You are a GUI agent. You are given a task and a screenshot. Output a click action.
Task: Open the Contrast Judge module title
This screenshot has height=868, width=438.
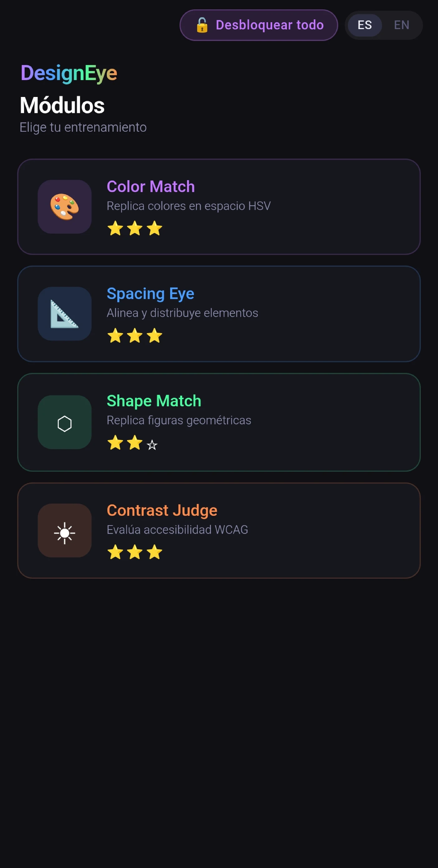coord(162,510)
